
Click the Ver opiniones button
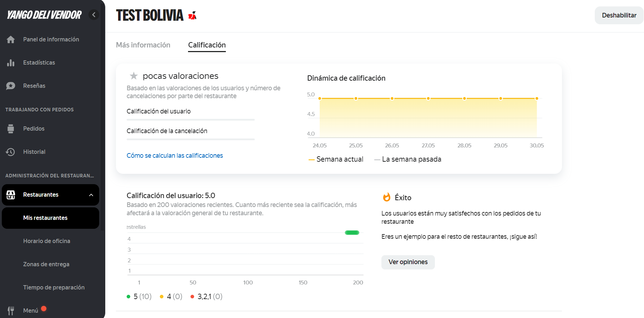408,262
